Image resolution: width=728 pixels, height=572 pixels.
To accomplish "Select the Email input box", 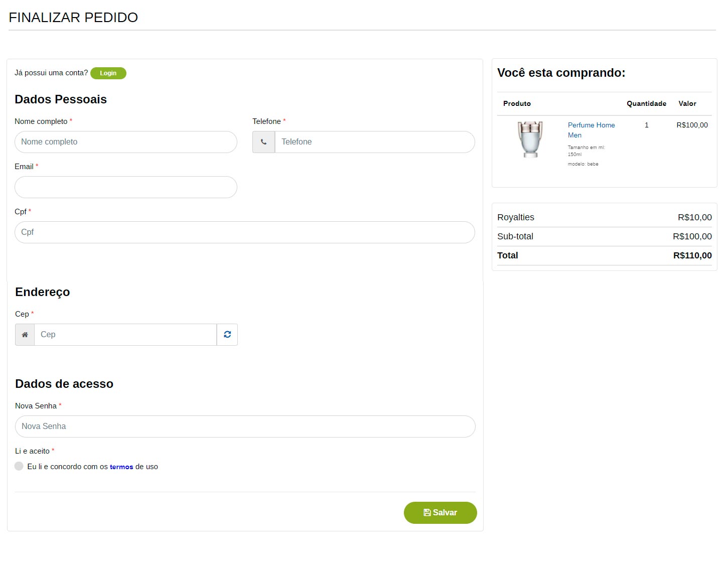I will [x=125, y=187].
